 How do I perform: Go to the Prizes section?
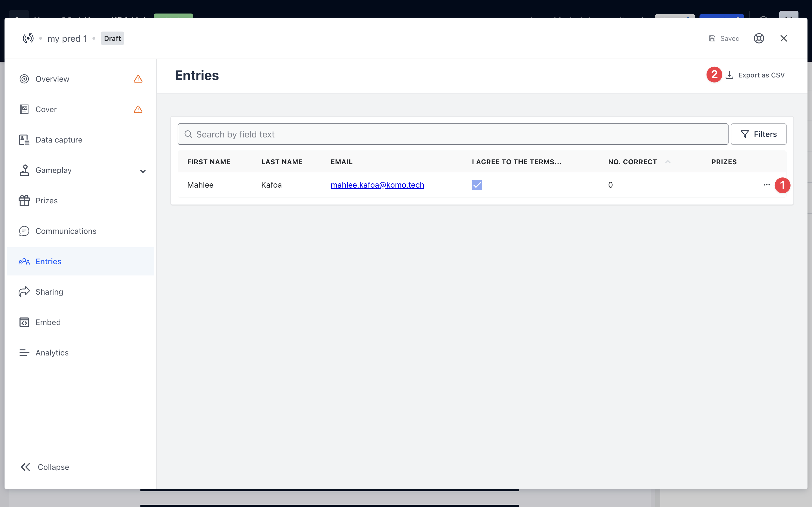point(46,201)
